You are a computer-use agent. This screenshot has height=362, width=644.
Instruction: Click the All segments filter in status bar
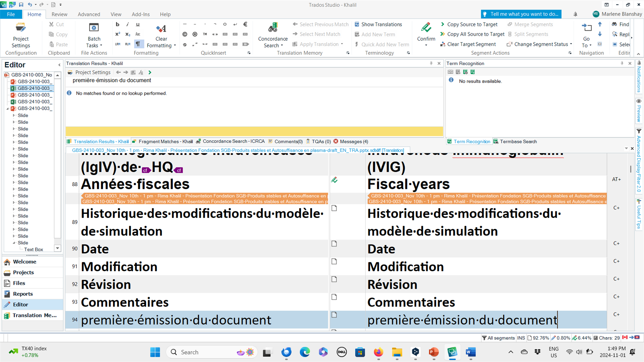pos(498,338)
